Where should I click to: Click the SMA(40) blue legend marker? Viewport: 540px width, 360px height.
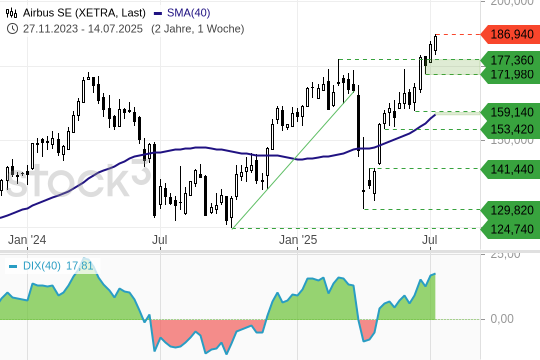tap(158, 13)
